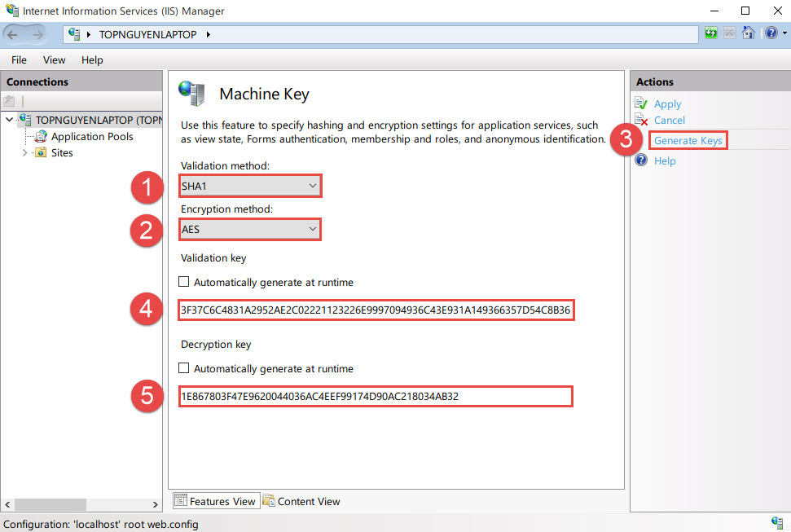Collapse the TOPNGUYENLAPTOP tree node
791x532 pixels.
click(9, 120)
